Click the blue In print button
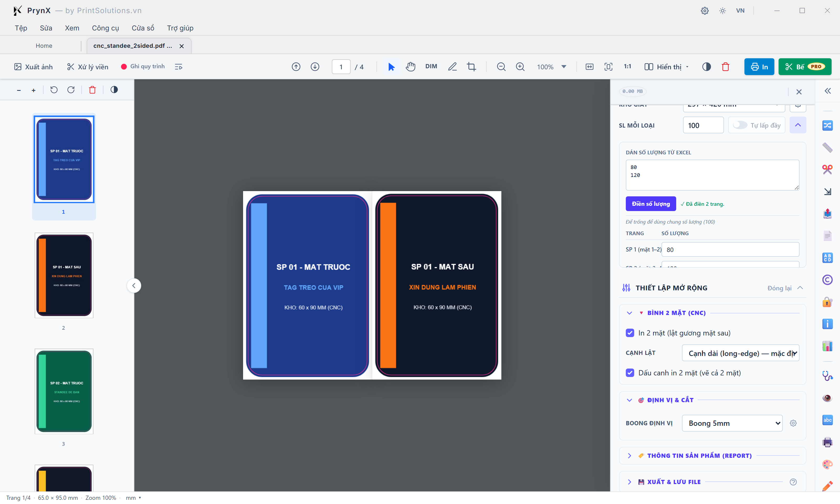The height and width of the screenshot is (504, 840). (x=759, y=67)
